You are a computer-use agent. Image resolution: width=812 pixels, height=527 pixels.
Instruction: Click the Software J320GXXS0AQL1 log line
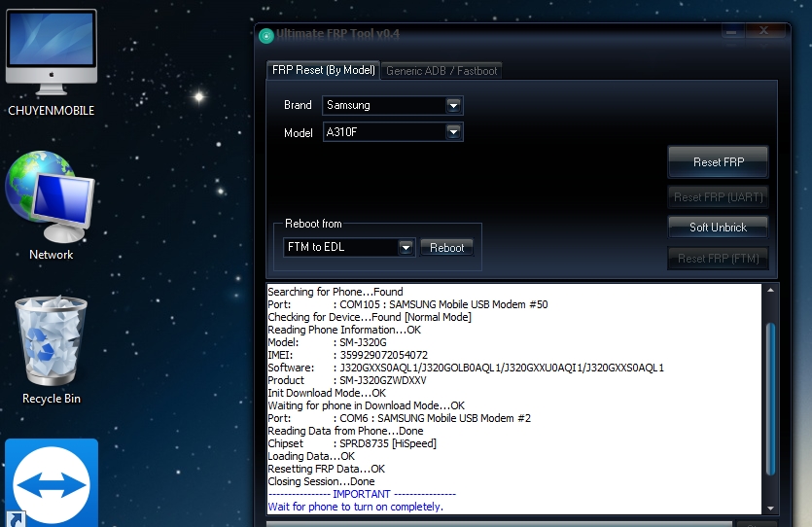pyautogui.click(x=466, y=368)
